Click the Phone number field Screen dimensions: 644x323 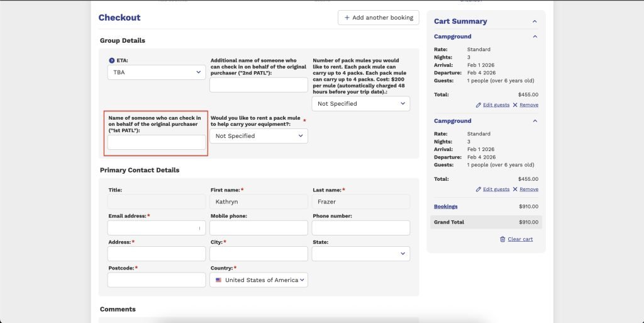tap(360, 228)
